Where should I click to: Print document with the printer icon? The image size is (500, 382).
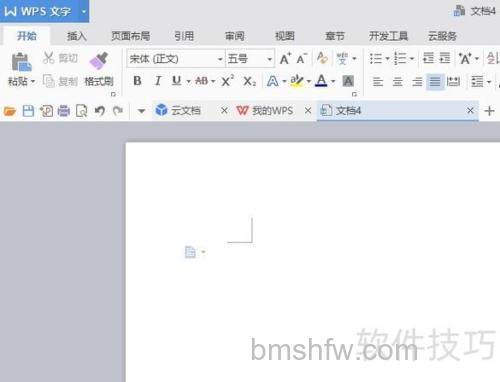pyautogui.click(x=64, y=111)
